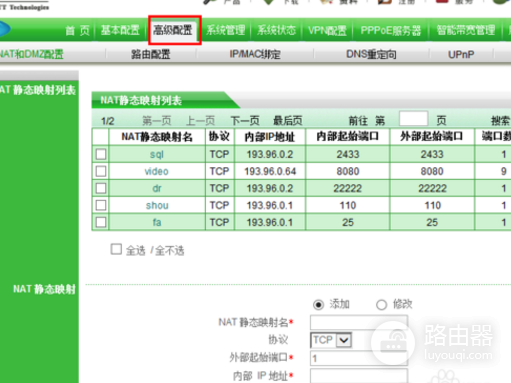This screenshot has width=511, height=383.
Task: Go to 系统管理 tab
Action: [225, 30]
